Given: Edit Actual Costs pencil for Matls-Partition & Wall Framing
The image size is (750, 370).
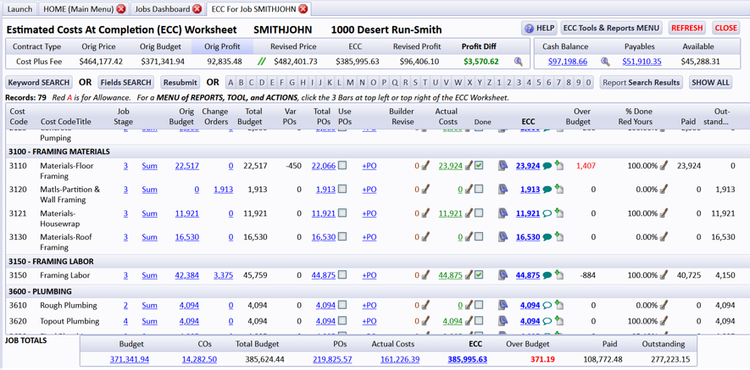Looking at the screenshot, I should pyautogui.click(x=469, y=189).
